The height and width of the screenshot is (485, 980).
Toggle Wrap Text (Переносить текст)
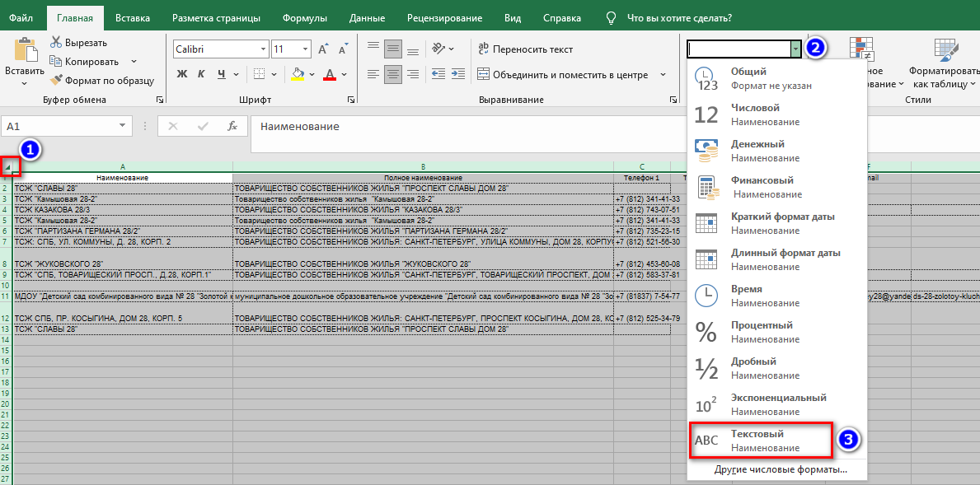pyautogui.click(x=524, y=49)
